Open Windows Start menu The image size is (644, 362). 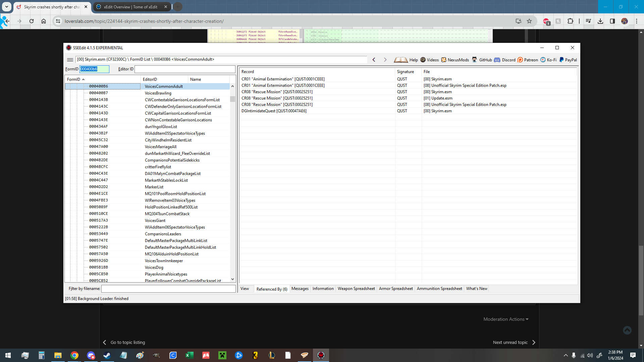pyautogui.click(x=8, y=355)
